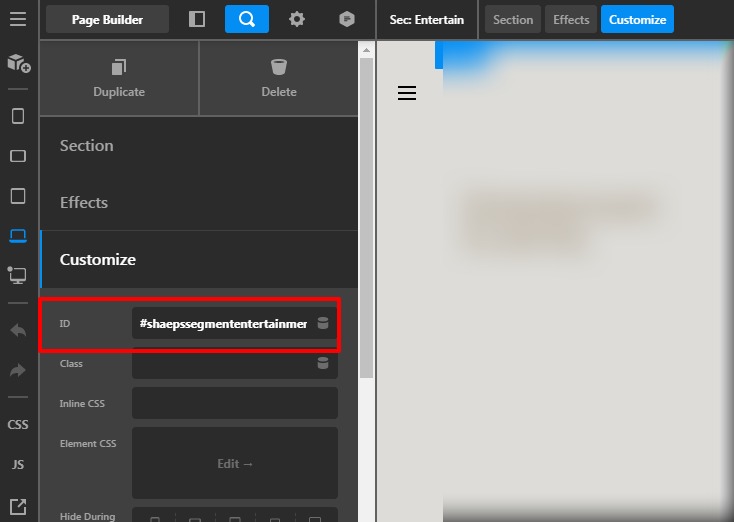The width and height of the screenshot is (734, 522).
Task: Toggle the layout panel icon beside Page Builder
Action: coord(197,19)
